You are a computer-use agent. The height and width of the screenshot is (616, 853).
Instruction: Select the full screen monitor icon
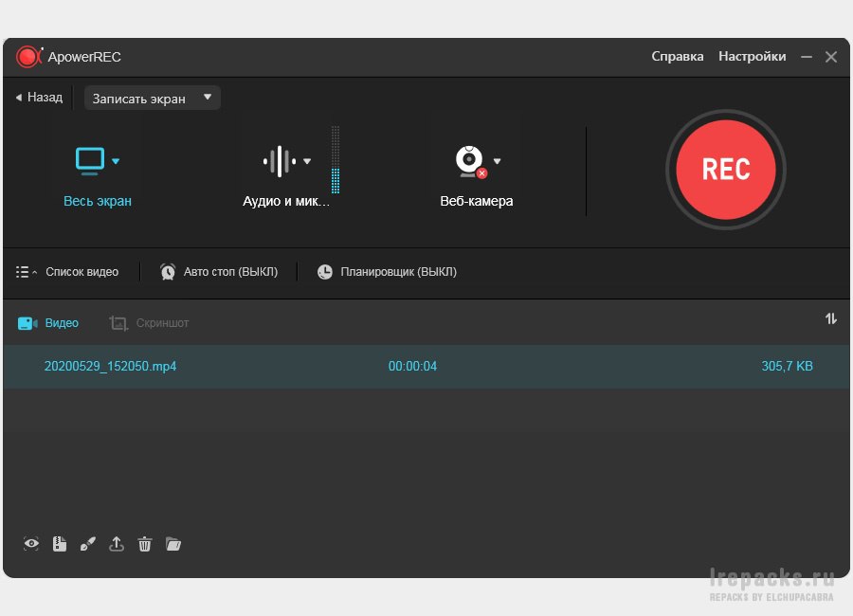tap(90, 161)
